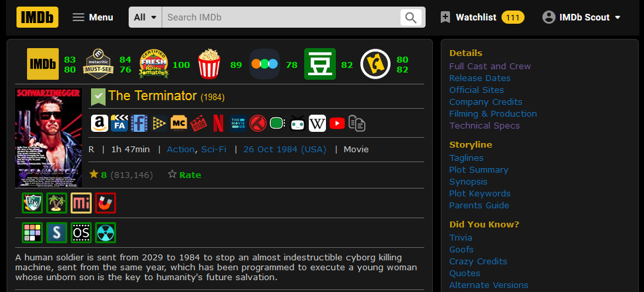Open the YouTube icon link
Image resolution: width=644 pixels, height=292 pixels.
[337, 123]
